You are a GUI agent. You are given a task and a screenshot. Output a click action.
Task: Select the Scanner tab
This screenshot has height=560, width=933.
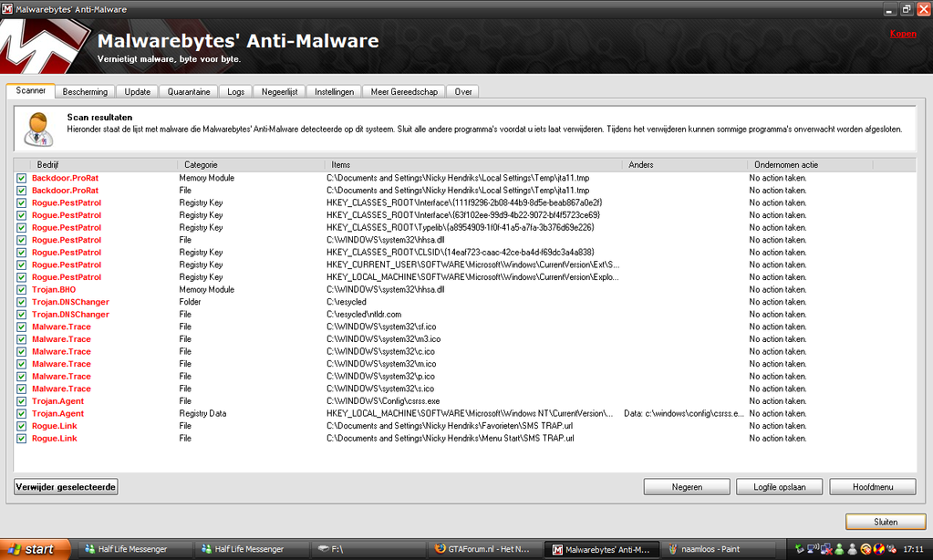pos(30,90)
